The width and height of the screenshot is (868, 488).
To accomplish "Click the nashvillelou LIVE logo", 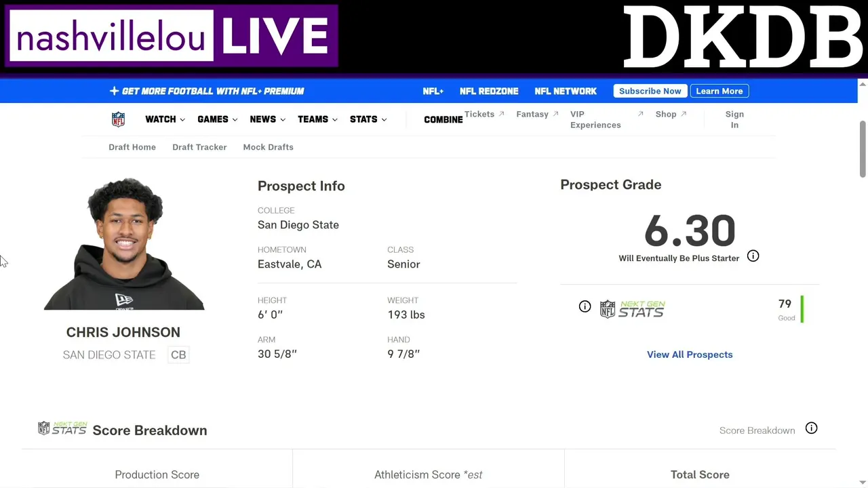I will [172, 37].
